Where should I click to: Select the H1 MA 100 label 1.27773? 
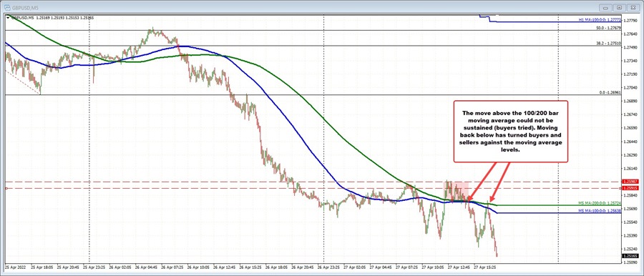pos(600,20)
